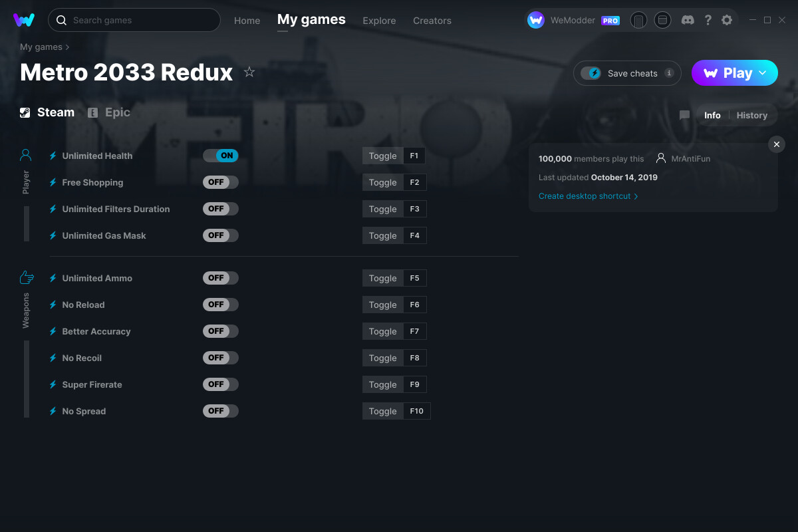Enable No Reload toggle
The width and height of the screenshot is (798, 532).
(x=221, y=305)
